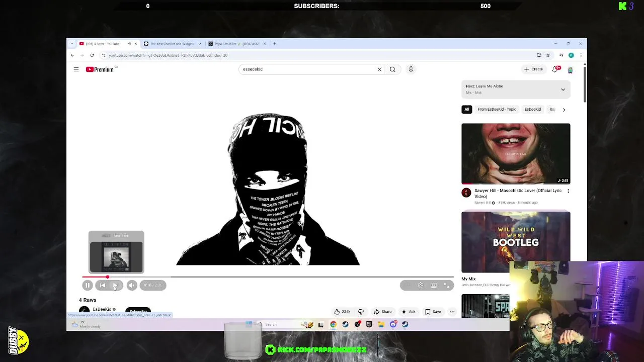Skip to the previous video in the player
Screen dimensions: 644x362
(x=103, y=286)
